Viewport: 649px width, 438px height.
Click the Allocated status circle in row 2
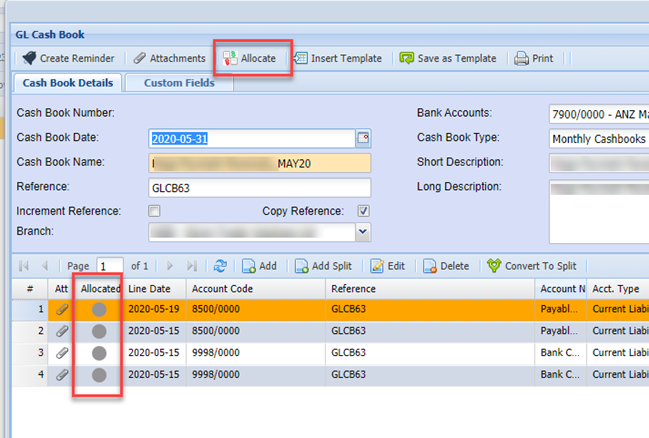(x=98, y=332)
